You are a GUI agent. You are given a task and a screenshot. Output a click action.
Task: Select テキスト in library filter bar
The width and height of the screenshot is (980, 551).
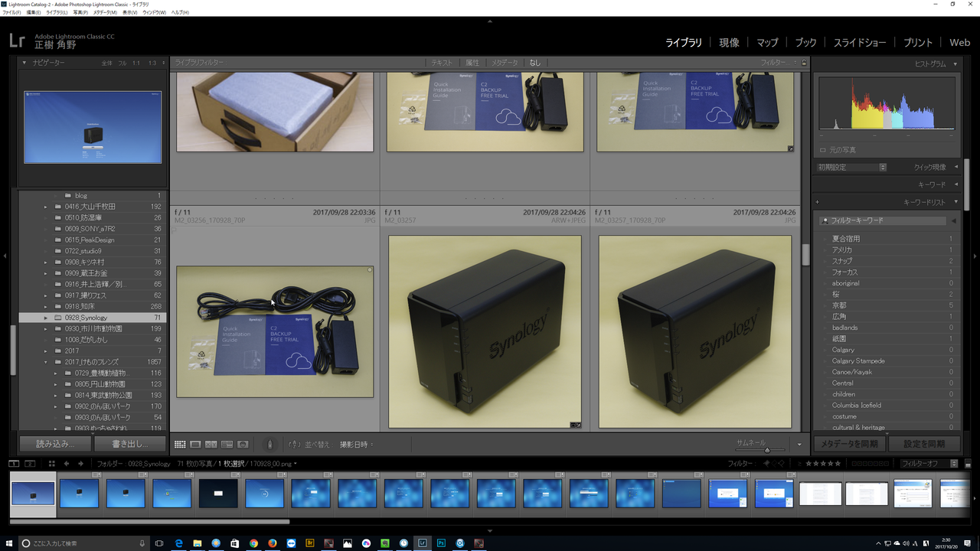pos(442,63)
